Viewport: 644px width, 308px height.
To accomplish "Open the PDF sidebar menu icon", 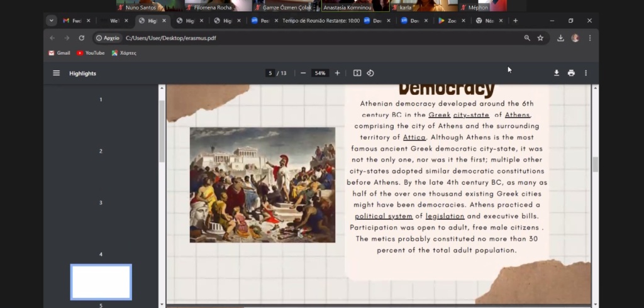I will click(56, 73).
